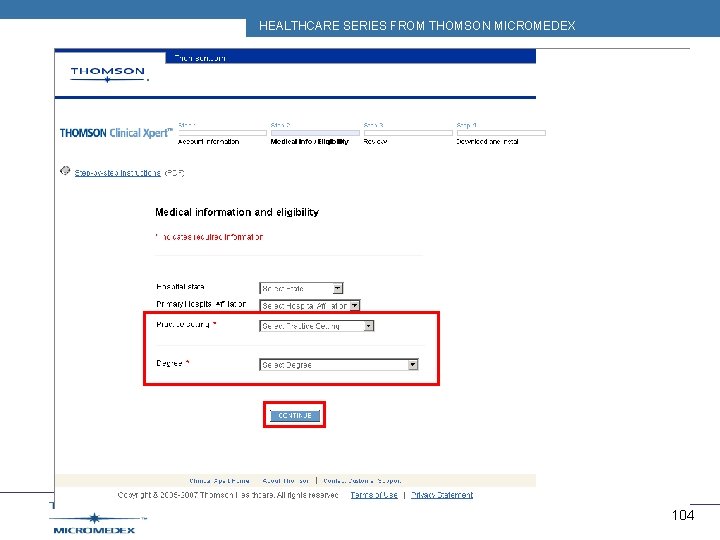Click the indicates required information note
This screenshot has width=720, height=540.
209,237
